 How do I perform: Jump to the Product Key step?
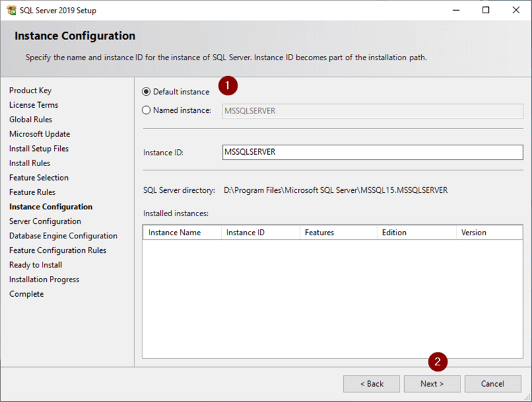coord(30,91)
